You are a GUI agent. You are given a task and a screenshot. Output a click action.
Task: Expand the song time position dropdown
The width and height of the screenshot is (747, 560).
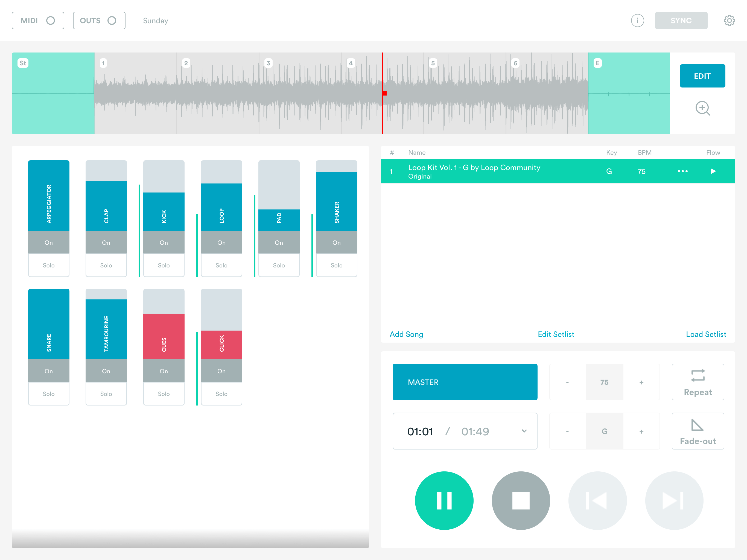pos(524,431)
